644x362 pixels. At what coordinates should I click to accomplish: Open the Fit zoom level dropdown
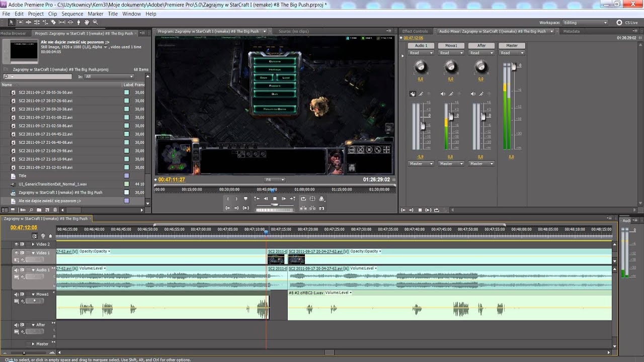[275, 179]
